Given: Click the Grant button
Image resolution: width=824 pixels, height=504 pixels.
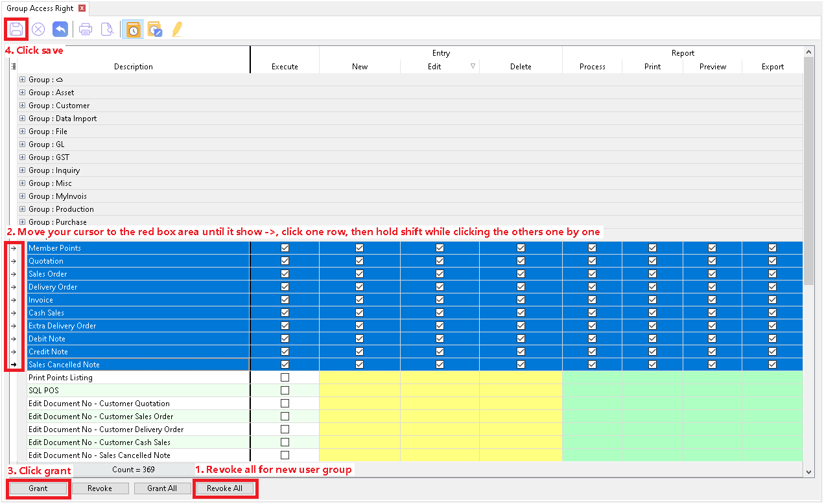Looking at the screenshot, I should point(38,488).
